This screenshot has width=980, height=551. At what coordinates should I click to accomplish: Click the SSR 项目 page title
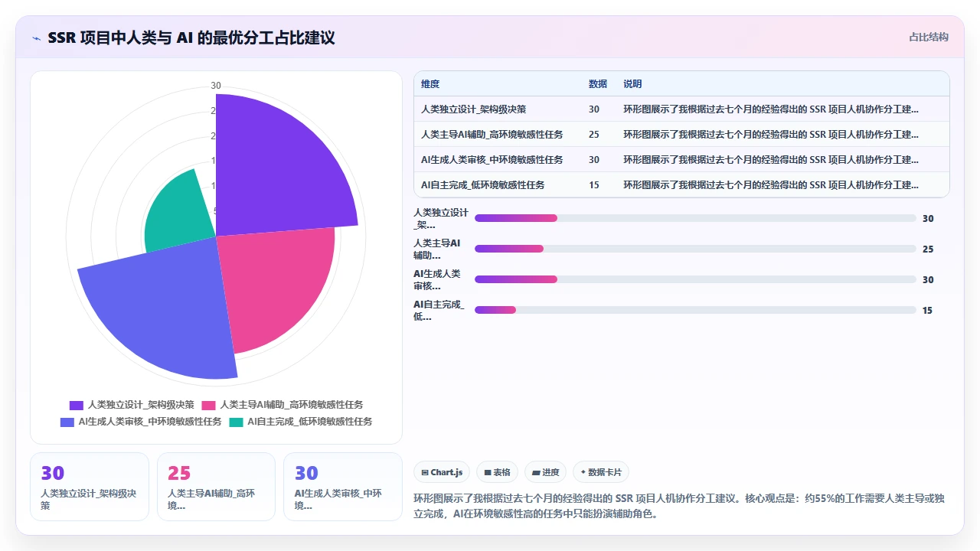point(191,38)
